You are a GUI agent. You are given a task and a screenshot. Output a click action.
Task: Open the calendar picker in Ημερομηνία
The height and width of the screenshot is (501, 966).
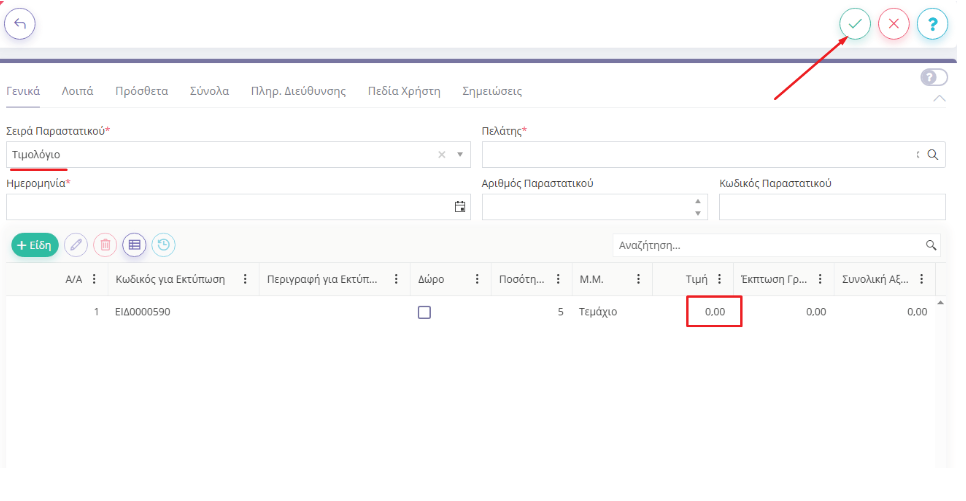tap(460, 207)
